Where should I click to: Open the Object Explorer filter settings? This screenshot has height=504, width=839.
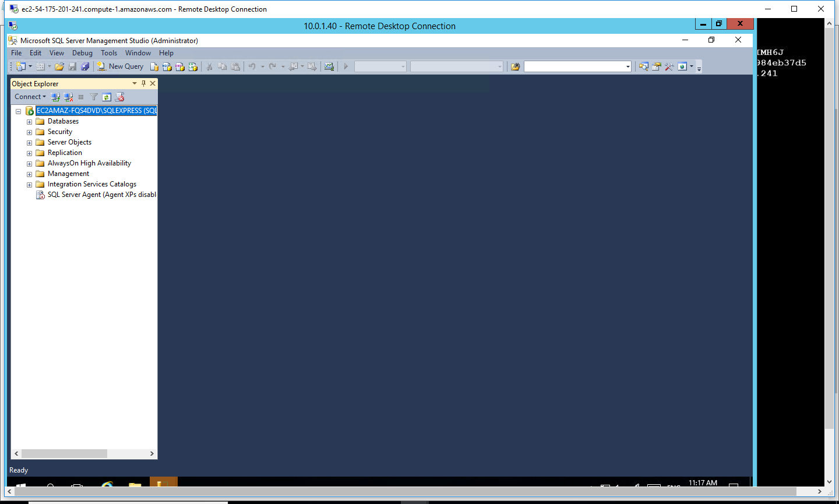coord(93,97)
